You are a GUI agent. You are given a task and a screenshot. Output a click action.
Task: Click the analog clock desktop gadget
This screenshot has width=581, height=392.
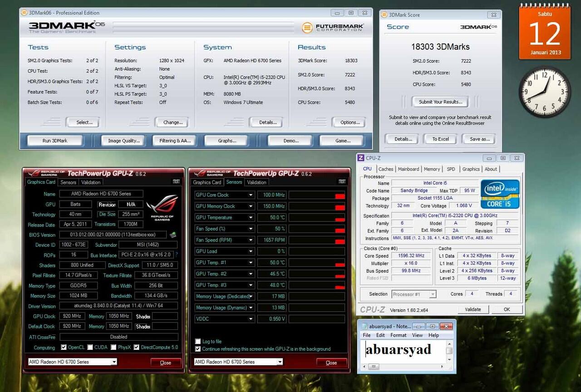545,92
